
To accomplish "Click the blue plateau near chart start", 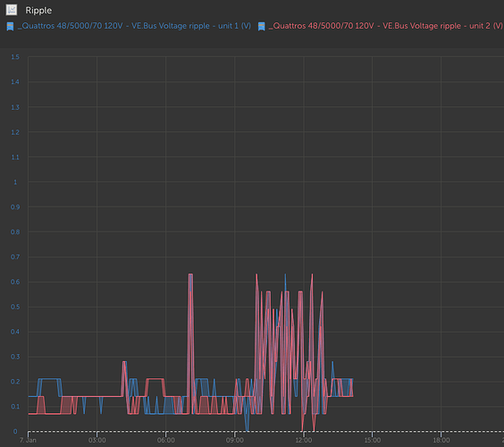I will [49, 379].
